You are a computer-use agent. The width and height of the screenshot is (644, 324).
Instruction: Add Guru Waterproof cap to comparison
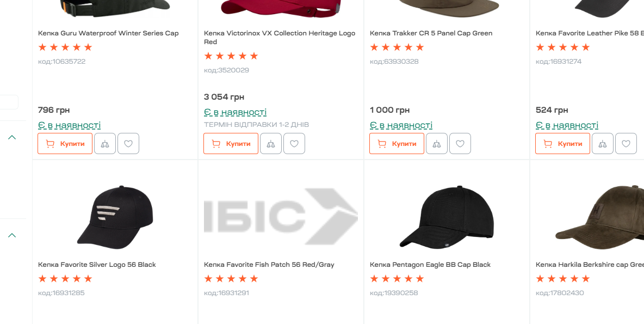[x=105, y=144]
